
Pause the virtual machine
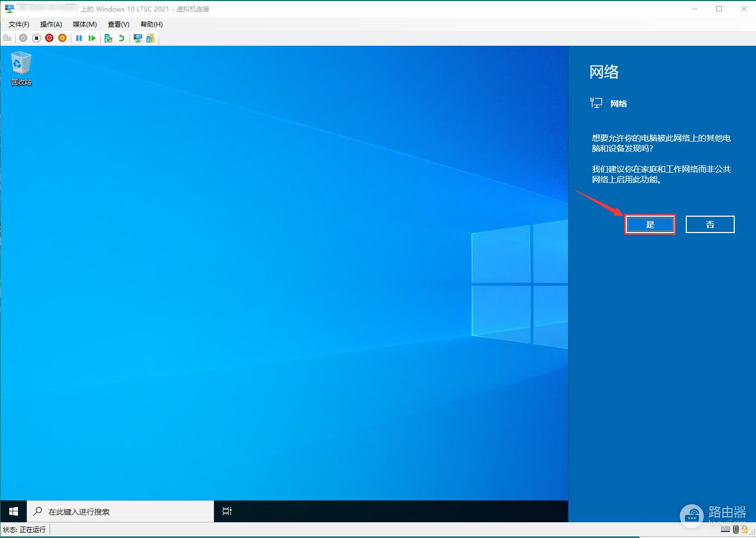pos(79,38)
